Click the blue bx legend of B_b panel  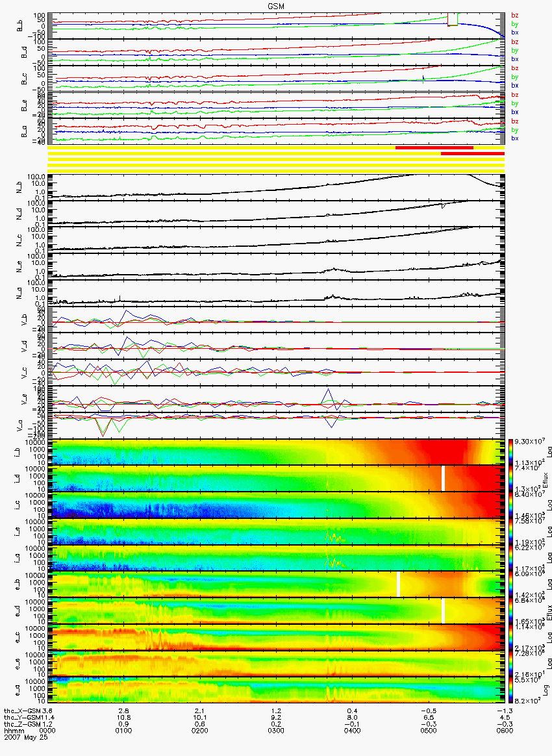click(x=515, y=32)
